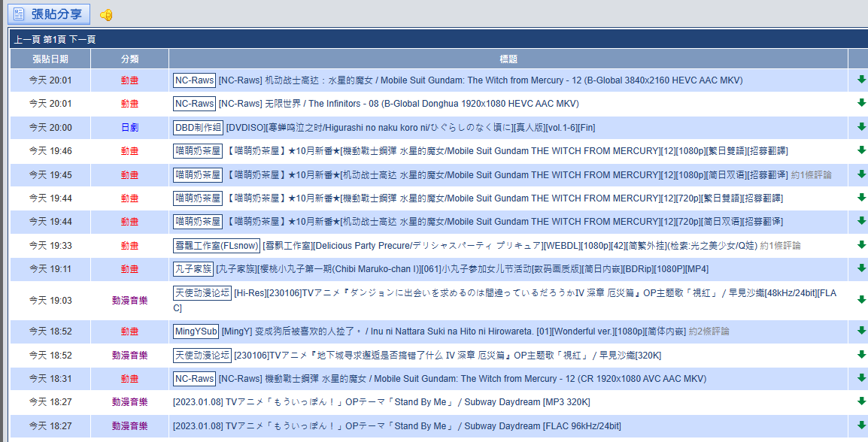
Task: Open Inu ni Nattara Suki na Hito title
Action: click(454, 331)
